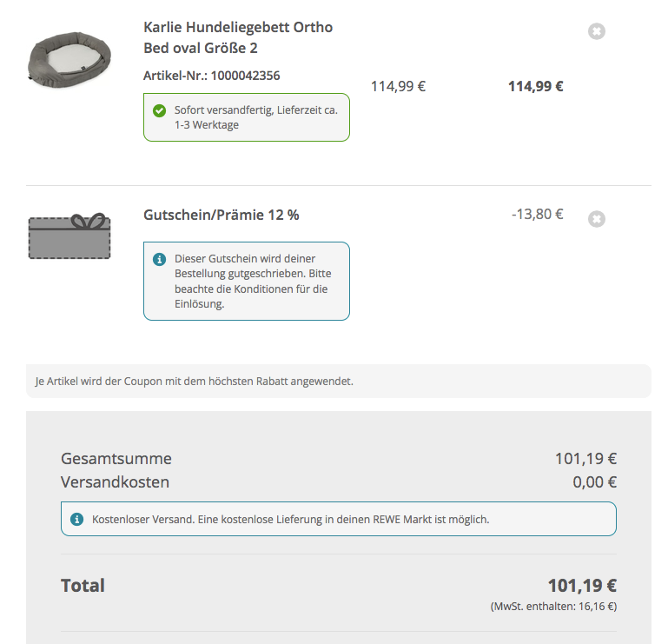Click the info icon beside Kostenloser Versand
Image resolution: width=668 pixels, height=644 pixels.
coord(76,519)
